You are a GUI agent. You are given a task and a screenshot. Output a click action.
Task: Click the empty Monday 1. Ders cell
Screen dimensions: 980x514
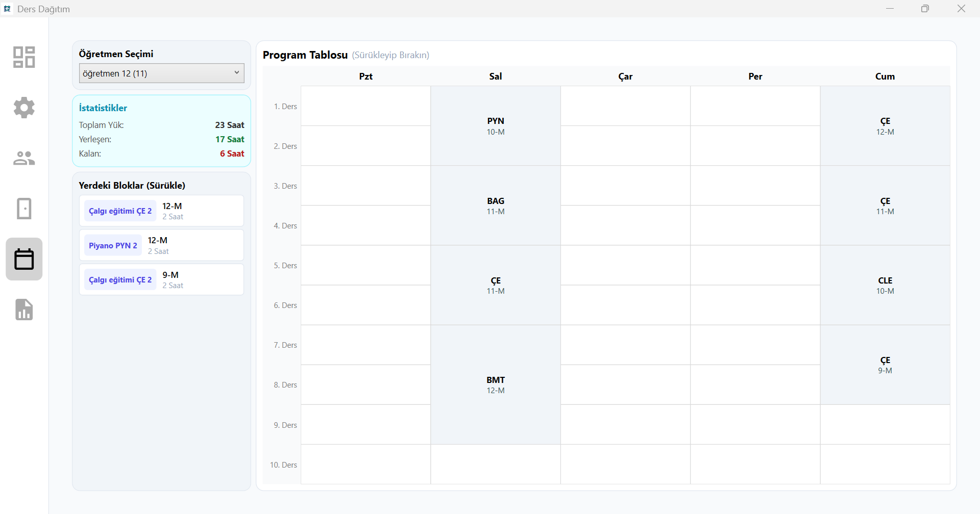pyautogui.click(x=365, y=106)
